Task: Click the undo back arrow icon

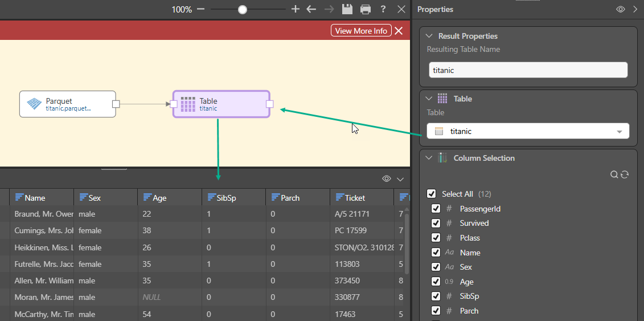Action: tap(311, 9)
